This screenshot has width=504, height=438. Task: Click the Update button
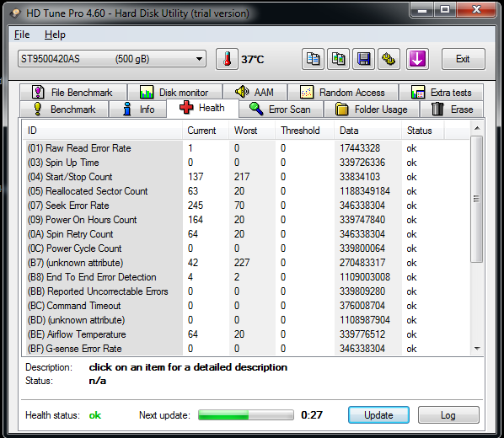[x=378, y=415]
